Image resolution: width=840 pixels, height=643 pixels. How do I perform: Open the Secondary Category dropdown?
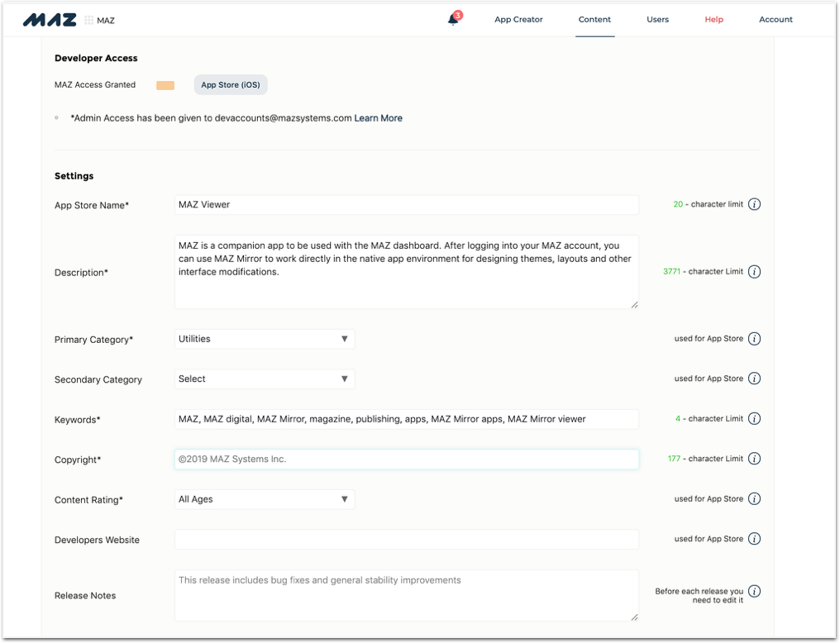coord(265,379)
